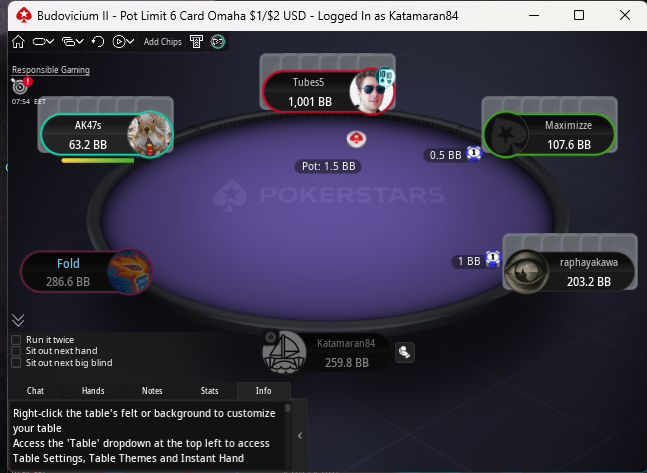
Task: Click the AK47s time bank bar
Action: [x=98, y=161]
